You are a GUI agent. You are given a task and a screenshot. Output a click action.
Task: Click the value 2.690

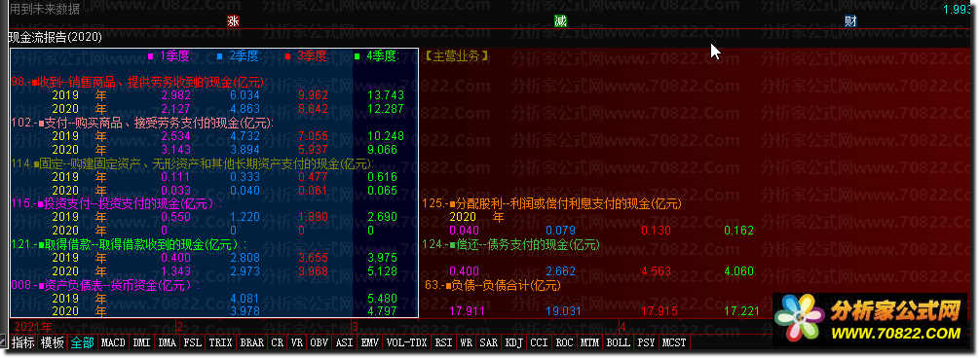click(383, 217)
